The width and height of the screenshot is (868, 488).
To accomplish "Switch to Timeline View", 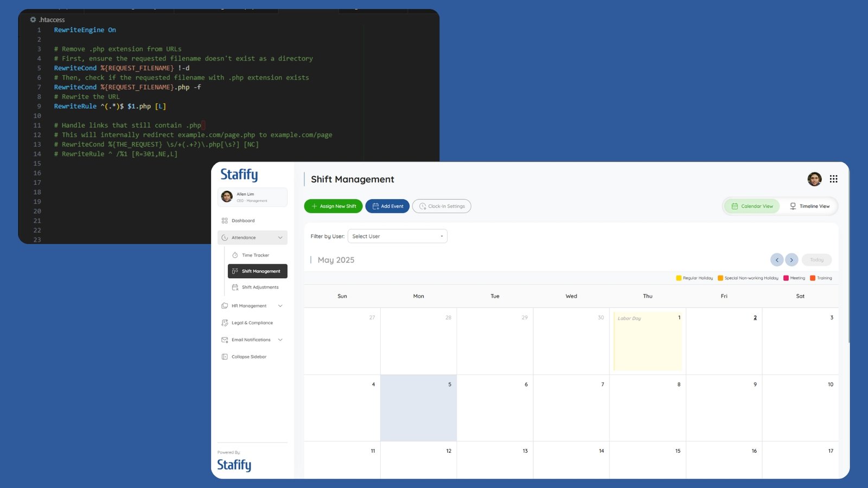I will tap(809, 206).
